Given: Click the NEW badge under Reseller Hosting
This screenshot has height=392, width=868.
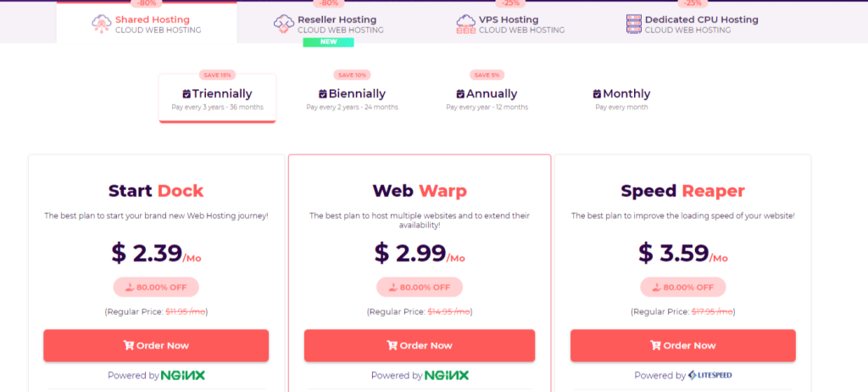Looking at the screenshot, I should tap(328, 42).
